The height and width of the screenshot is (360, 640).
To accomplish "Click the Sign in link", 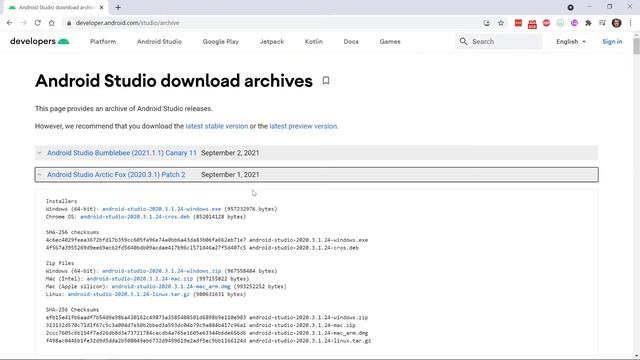I will coord(612,42).
